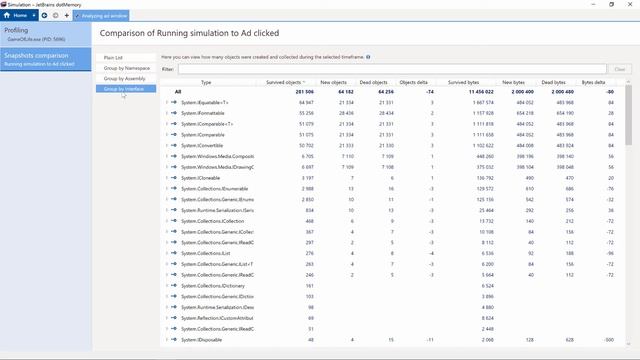Click the info icon next to the description
This screenshot has height=360, width=640.
coord(368,57)
